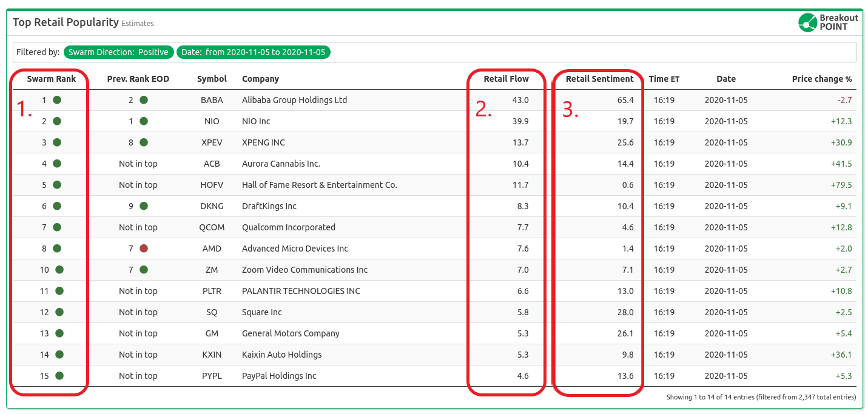Click Alibaba Group Holdings Ltd company name
The width and height of the screenshot is (868, 414).
pos(294,100)
